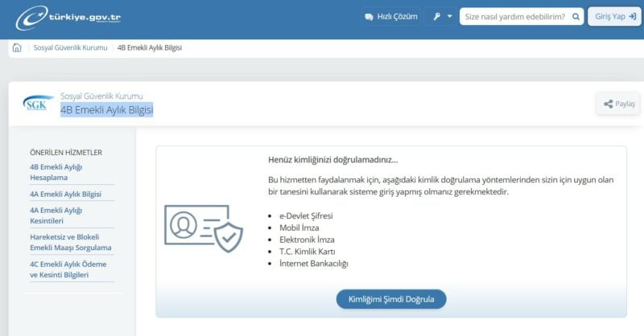
Task: Open 4C Emekli Aylık Ödeme ve Kesinti Bilgileri
Action: pyautogui.click(x=68, y=269)
